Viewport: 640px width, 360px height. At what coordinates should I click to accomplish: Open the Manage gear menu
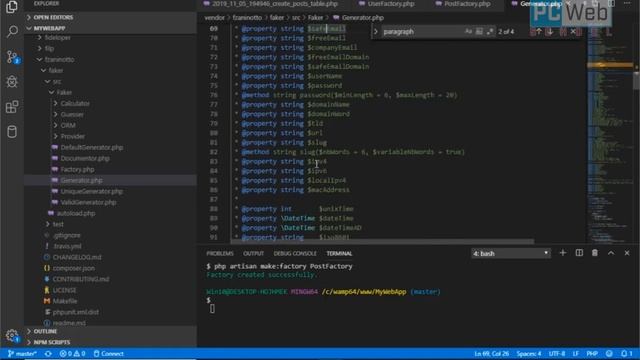click(12, 336)
